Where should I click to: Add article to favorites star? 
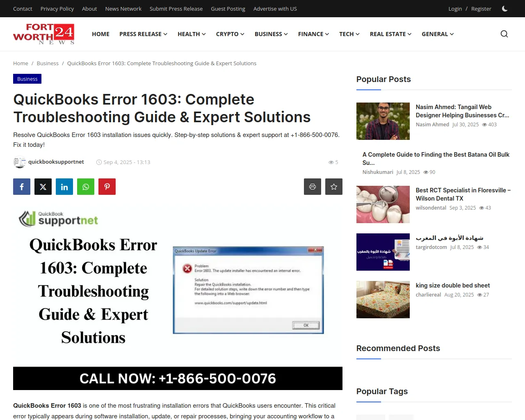[x=334, y=187]
